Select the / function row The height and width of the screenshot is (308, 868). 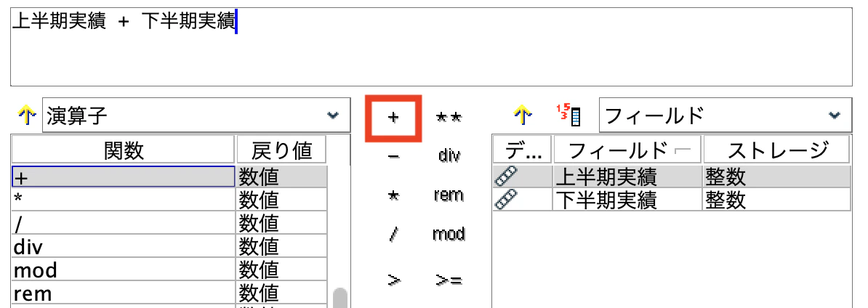click(x=170, y=223)
